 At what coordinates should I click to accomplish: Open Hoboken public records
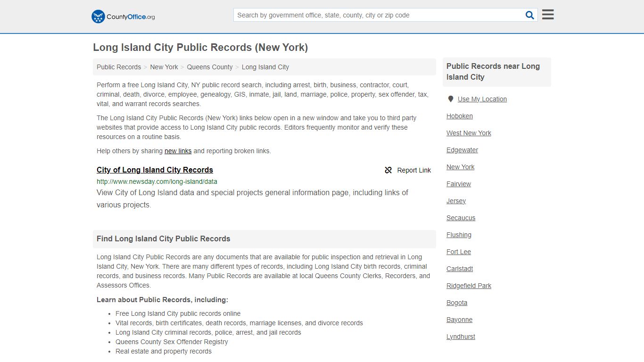tap(460, 116)
